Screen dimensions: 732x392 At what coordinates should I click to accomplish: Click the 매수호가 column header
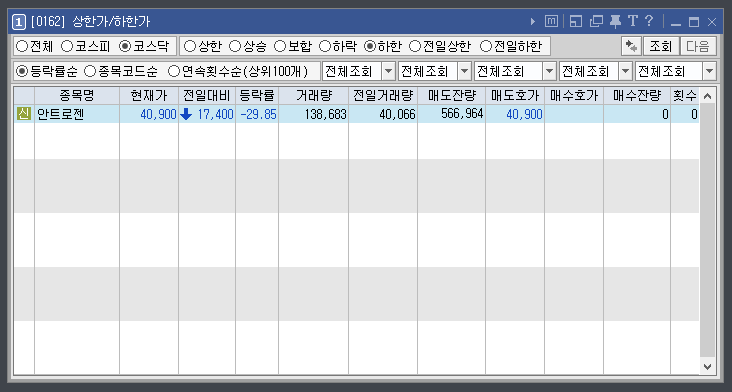(x=574, y=96)
